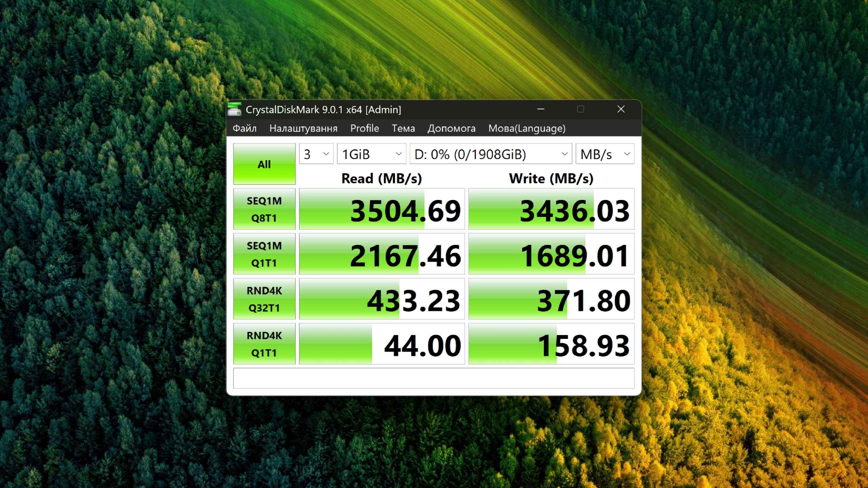Open the Мова(Language) menu
868x488 pixels.
coord(527,128)
